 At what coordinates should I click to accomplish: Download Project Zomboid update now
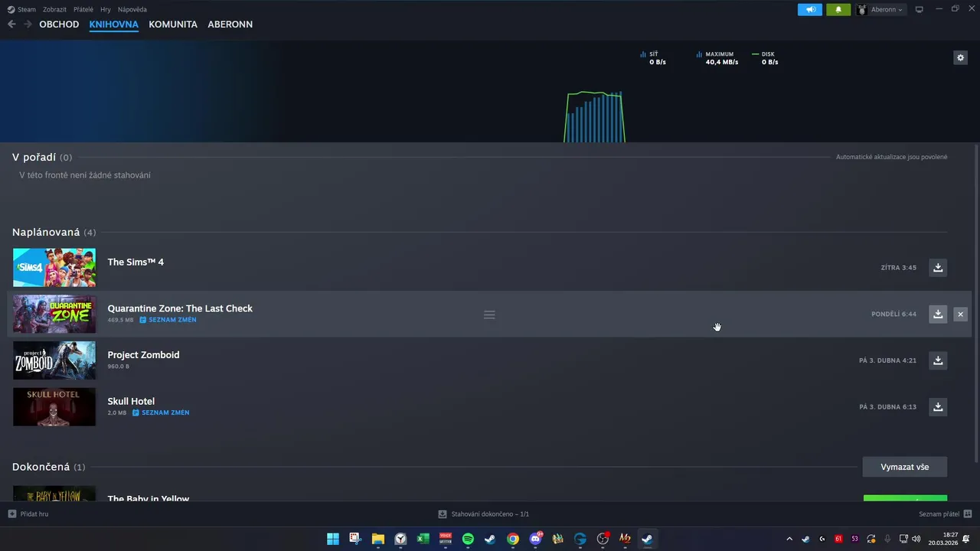point(938,360)
